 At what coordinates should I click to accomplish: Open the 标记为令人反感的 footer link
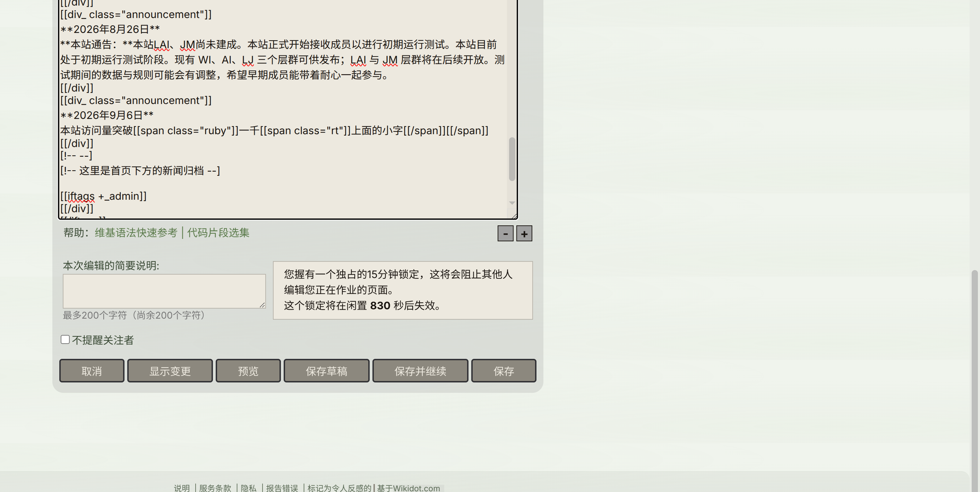[x=339, y=488]
